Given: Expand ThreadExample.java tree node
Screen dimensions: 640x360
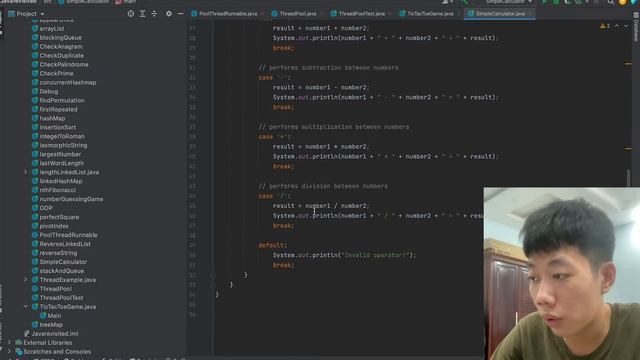Looking at the screenshot, I should 25,280.
